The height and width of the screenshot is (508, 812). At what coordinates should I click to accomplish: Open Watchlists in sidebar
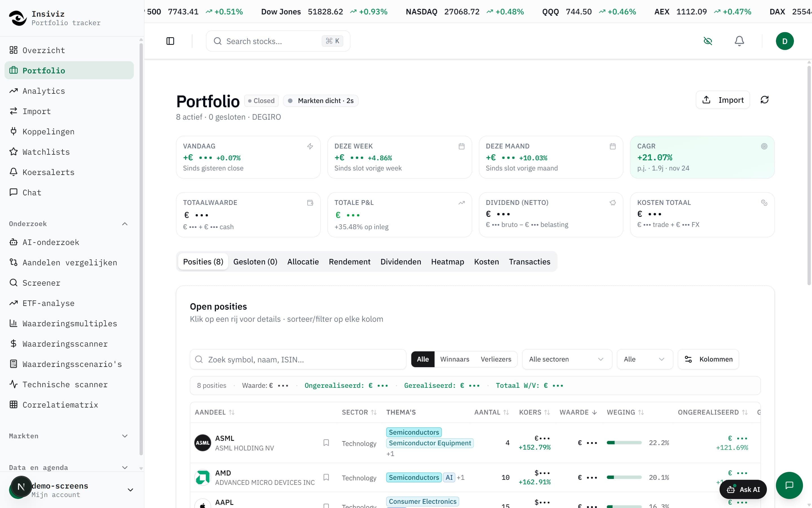pyautogui.click(x=69, y=152)
